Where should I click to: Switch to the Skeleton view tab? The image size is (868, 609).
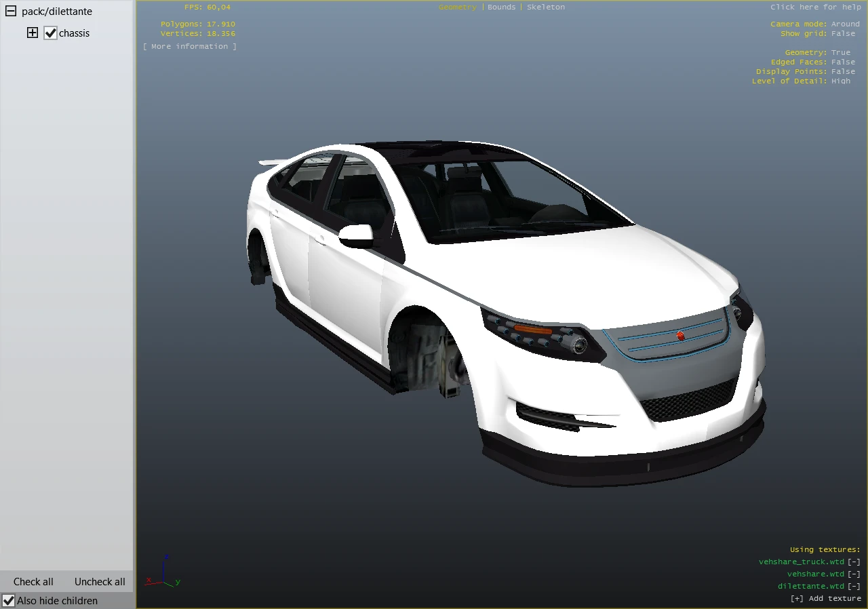[x=545, y=7]
